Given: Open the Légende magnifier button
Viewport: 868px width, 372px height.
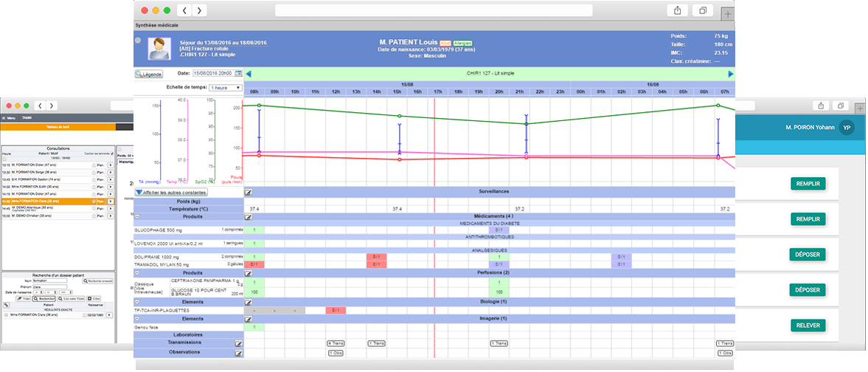Looking at the screenshot, I should [149, 74].
